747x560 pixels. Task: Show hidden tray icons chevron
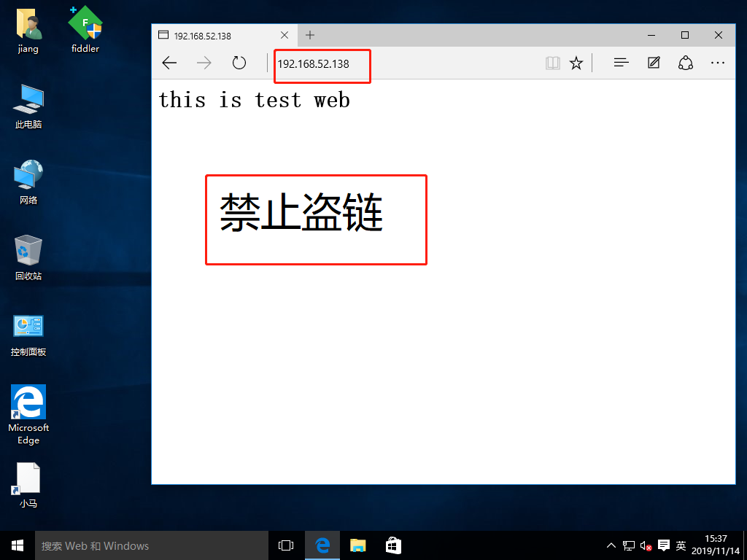[611, 545]
